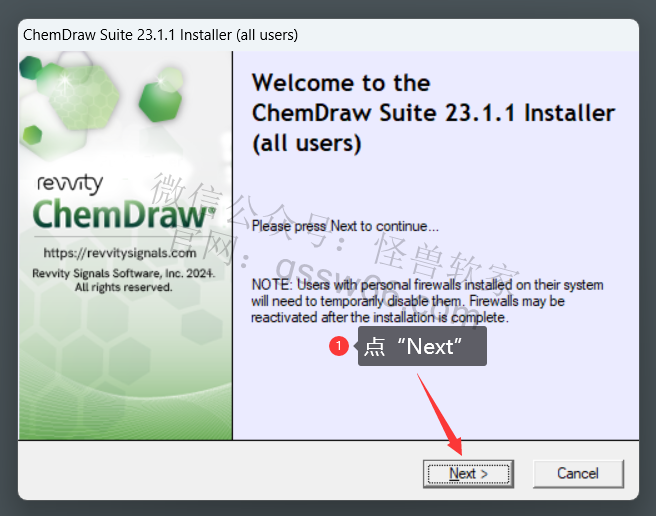Viewport: 656px width, 516px height.
Task: Select the large dark green hexagon graphic
Action: pyautogui.click(x=160, y=101)
